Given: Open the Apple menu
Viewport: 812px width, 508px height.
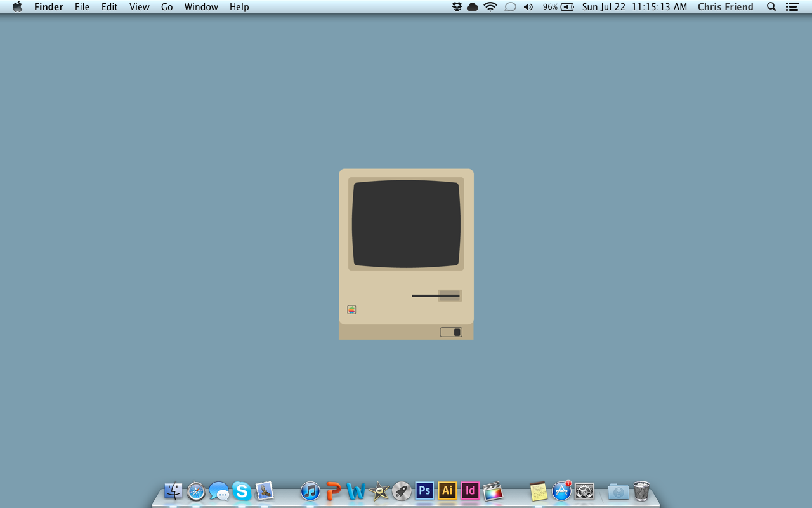Looking at the screenshot, I should click(18, 7).
